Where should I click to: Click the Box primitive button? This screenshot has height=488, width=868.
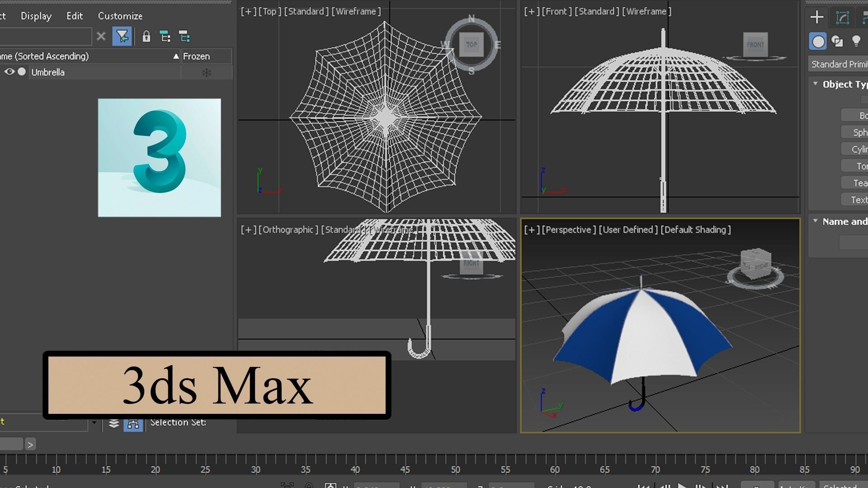(x=854, y=115)
